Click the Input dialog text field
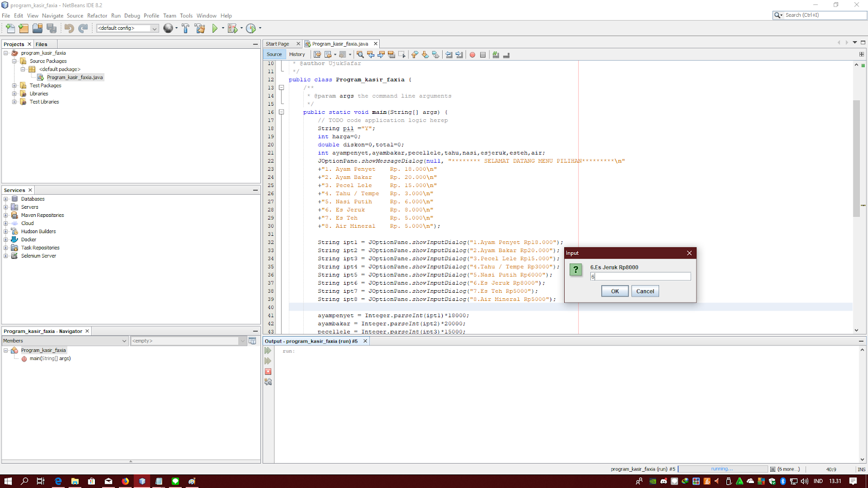This screenshot has height=488, width=868. [640, 277]
